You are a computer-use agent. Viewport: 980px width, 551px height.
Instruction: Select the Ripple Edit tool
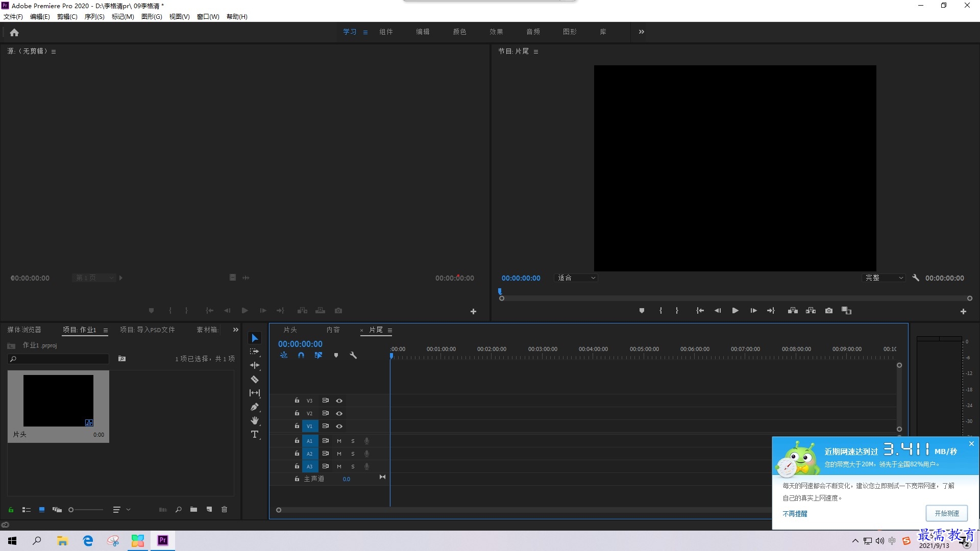coord(255,365)
